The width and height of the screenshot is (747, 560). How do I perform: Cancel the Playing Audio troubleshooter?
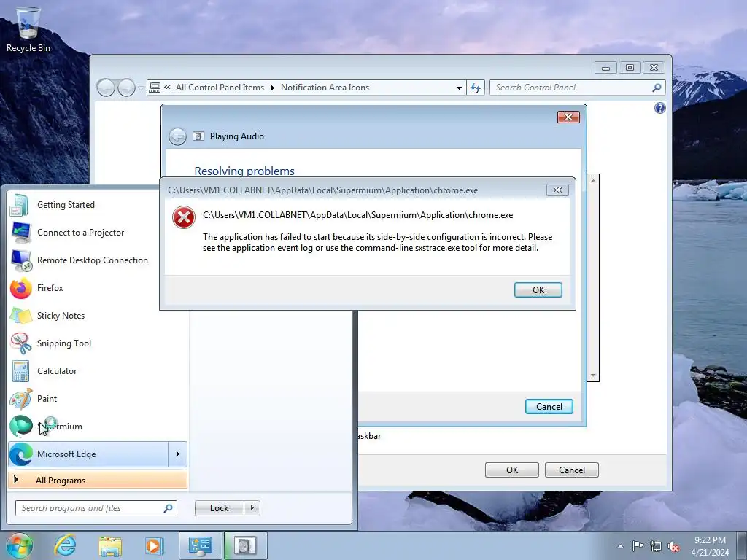549,407
